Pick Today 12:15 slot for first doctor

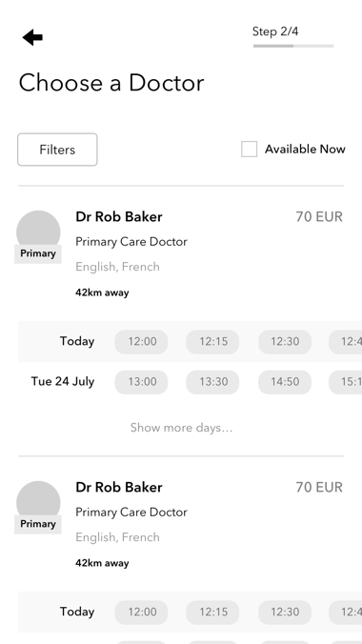click(x=212, y=342)
